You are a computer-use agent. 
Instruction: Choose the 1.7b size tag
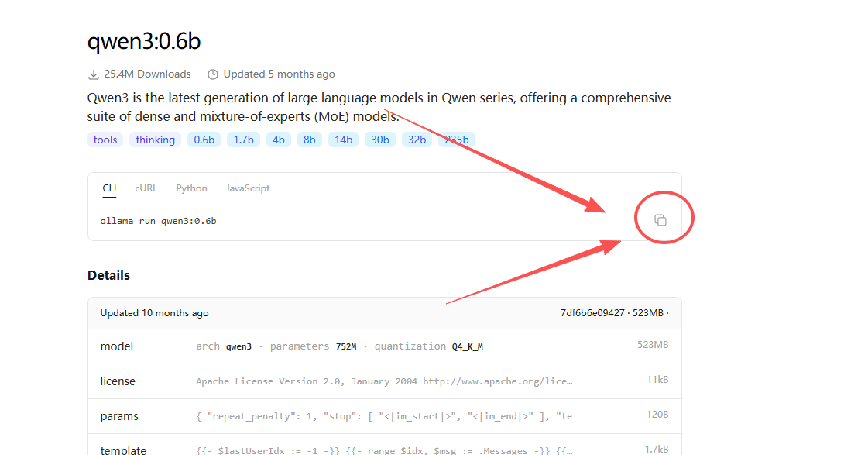coord(243,140)
